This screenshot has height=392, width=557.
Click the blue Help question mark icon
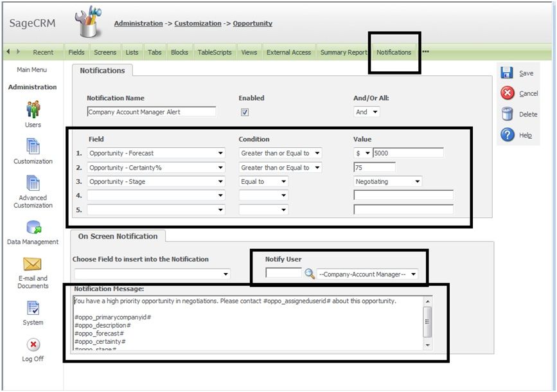(508, 135)
